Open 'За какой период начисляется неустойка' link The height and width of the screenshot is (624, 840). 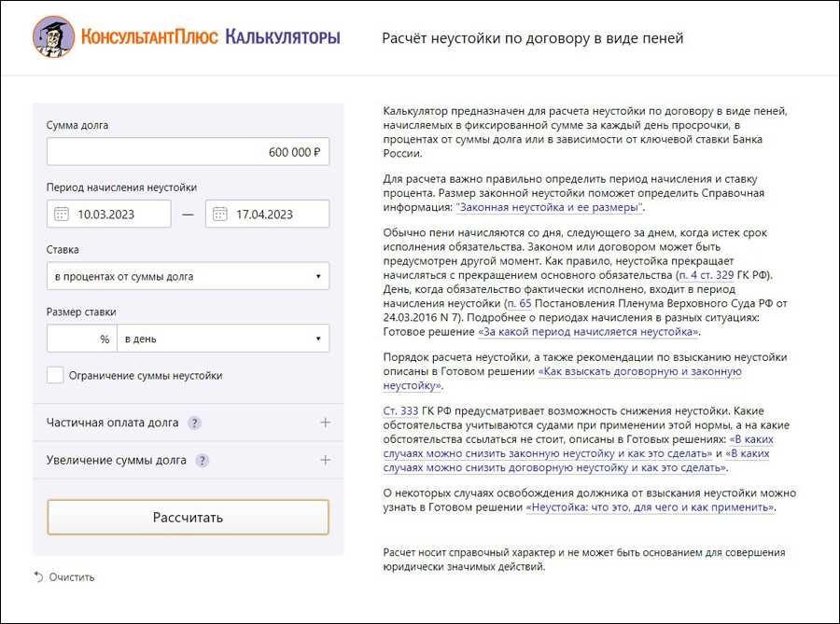click(587, 331)
